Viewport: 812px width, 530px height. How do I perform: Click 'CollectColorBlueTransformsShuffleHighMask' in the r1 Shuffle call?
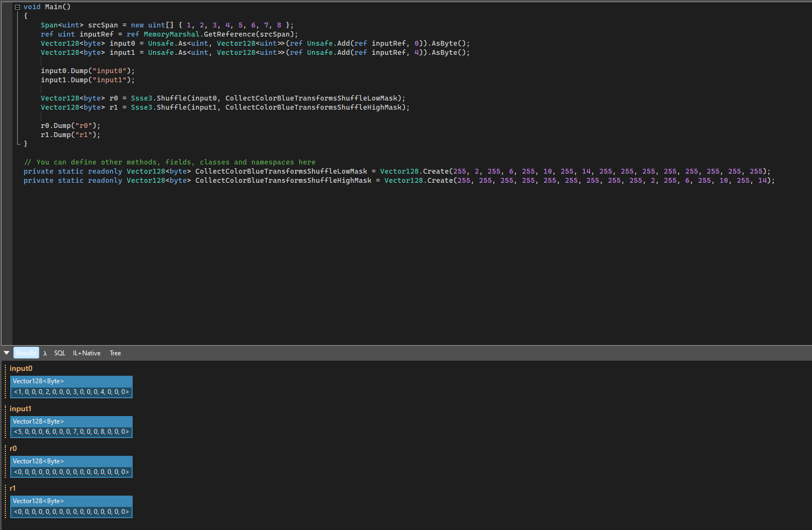(314, 108)
